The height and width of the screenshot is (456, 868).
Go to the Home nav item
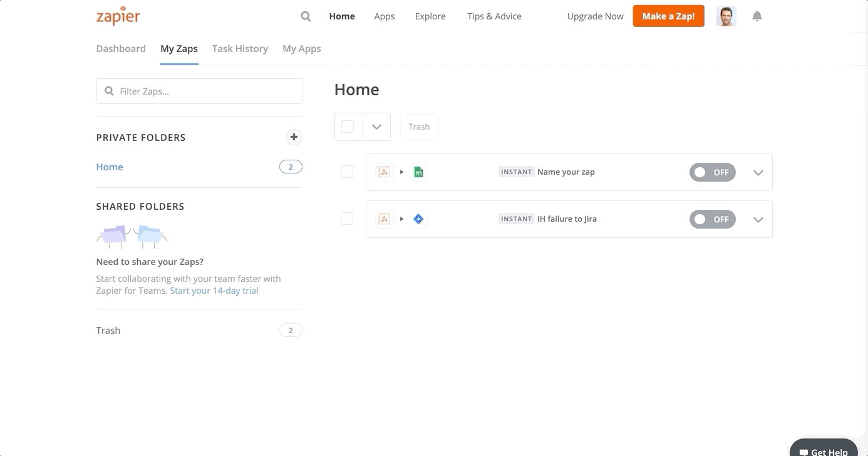pos(342,16)
